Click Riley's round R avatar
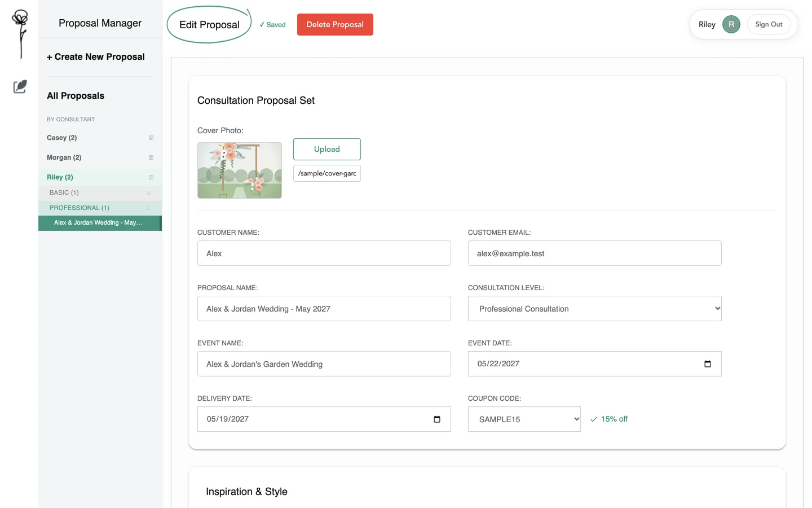 [731, 24]
